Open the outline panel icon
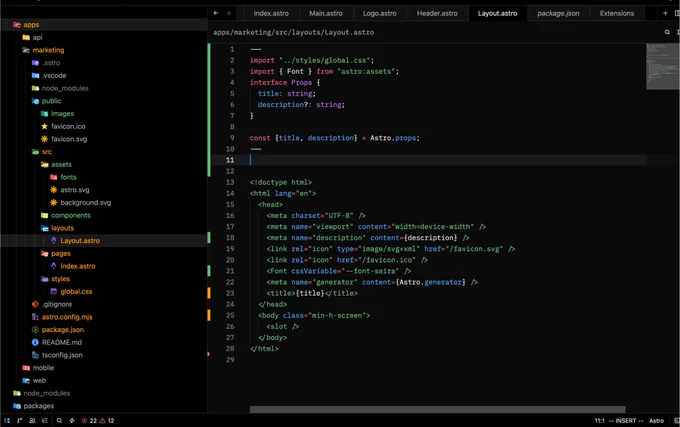The height and width of the screenshot is (427, 680). tap(45, 420)
